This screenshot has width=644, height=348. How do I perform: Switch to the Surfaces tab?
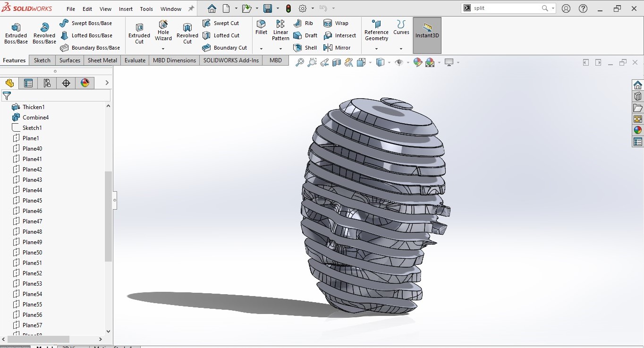(x=70, y=60)
